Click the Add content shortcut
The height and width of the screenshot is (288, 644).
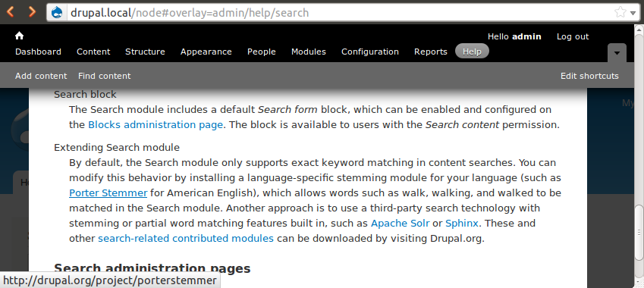[x=41, y=76]
